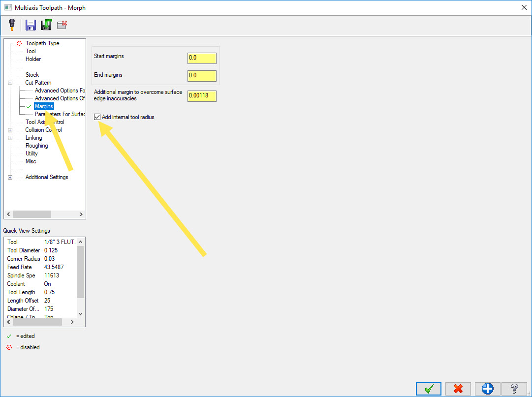Viewport: 532px width, 397px height.
Task: Select Collision Control in the tree
Action: pos(43,130)
